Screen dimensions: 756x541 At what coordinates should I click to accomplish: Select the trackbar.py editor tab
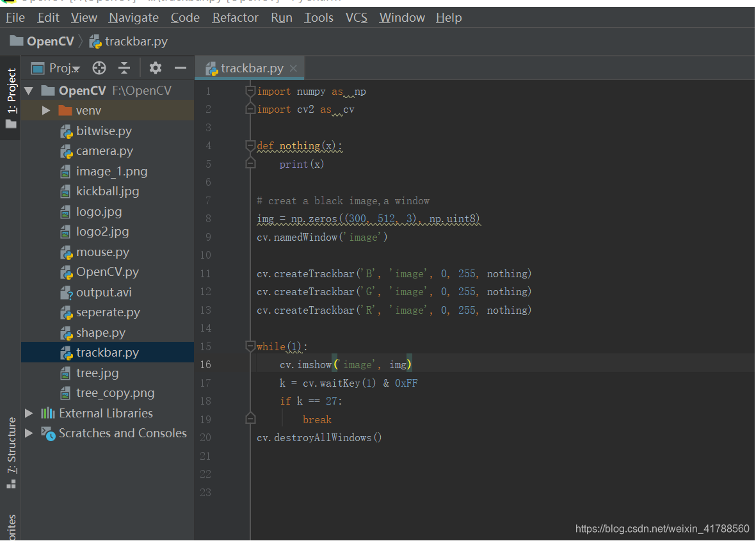pos(249,69)
